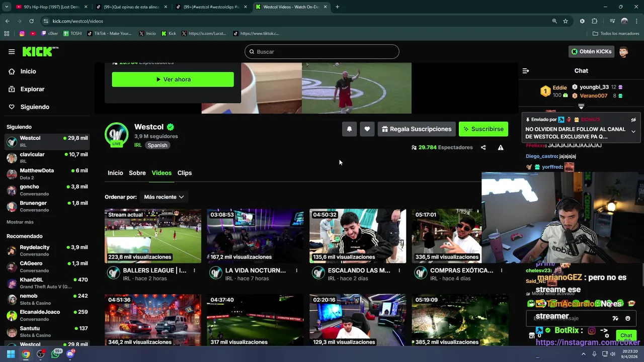Bookmark this page star icon
The image size is (644, 362).
pos(566,21)
